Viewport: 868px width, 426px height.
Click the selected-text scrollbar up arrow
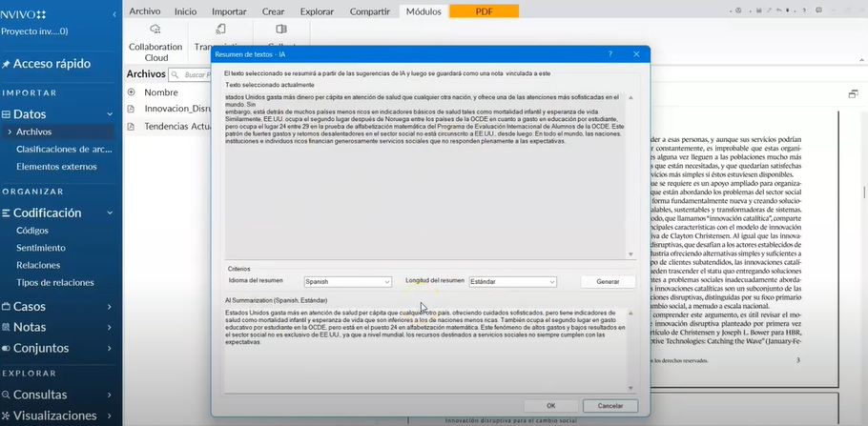point(630,97)
